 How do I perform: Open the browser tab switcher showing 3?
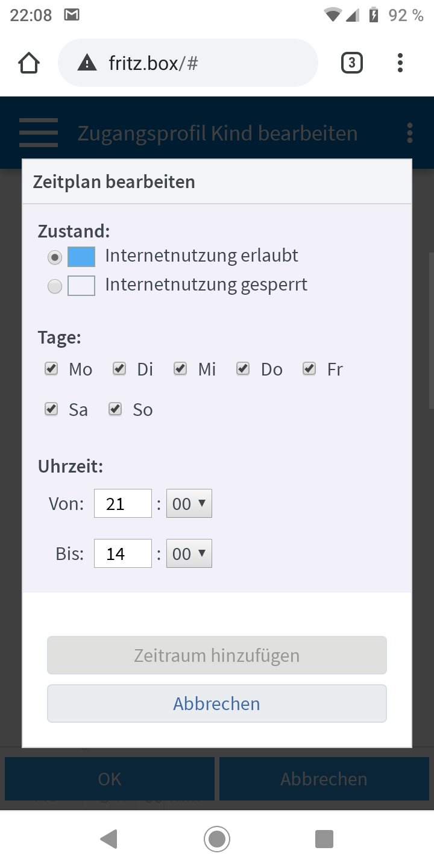pos(352,63)
